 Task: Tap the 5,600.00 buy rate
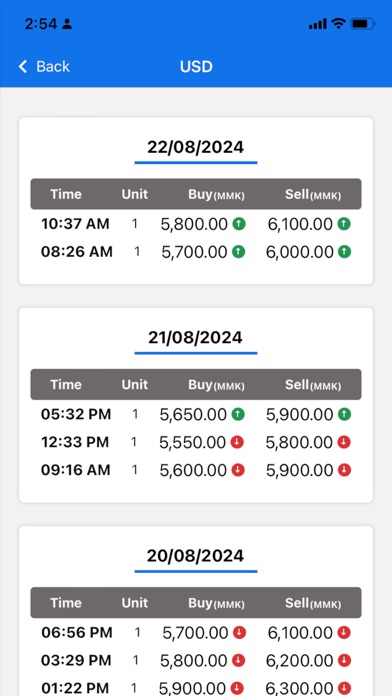click(193, 471)
